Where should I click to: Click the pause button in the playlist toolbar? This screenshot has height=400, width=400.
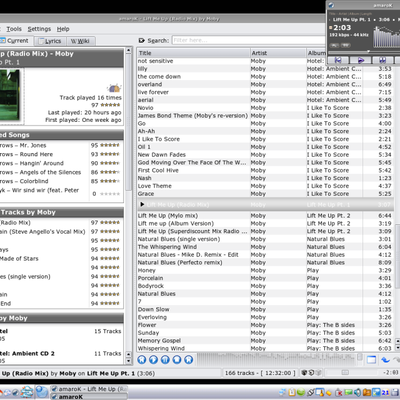(x=165, y=360)
